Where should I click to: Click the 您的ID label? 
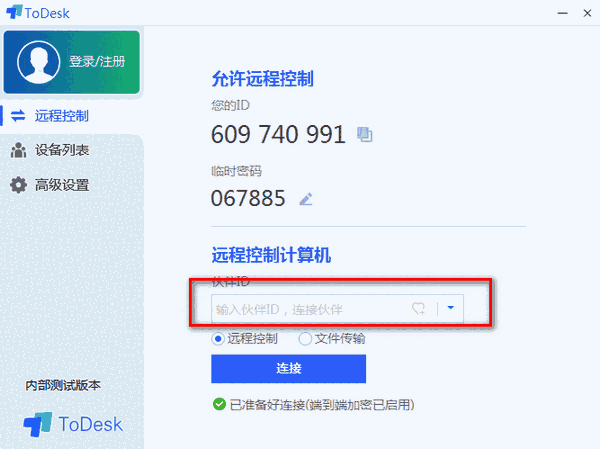point(230,105)
